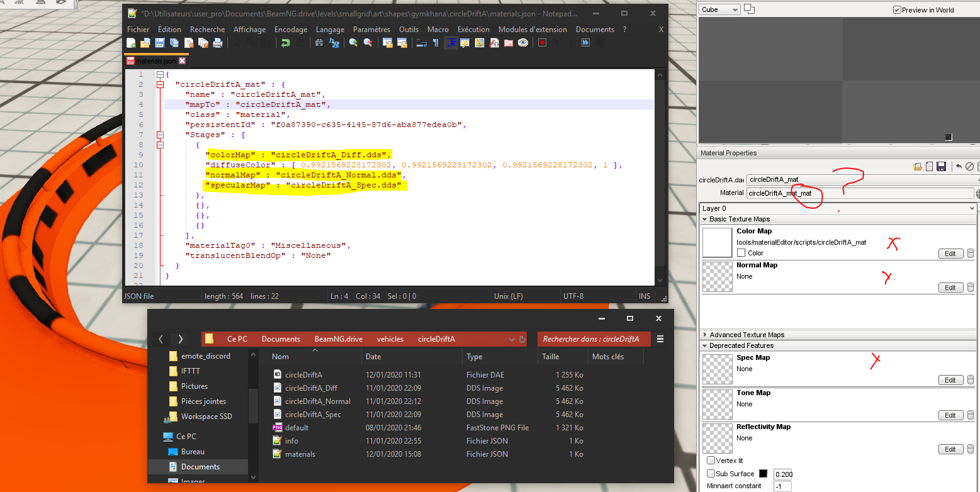980x492 pixels.
Task: Click the clear material circle-slash icon
Action: [969, 166]
